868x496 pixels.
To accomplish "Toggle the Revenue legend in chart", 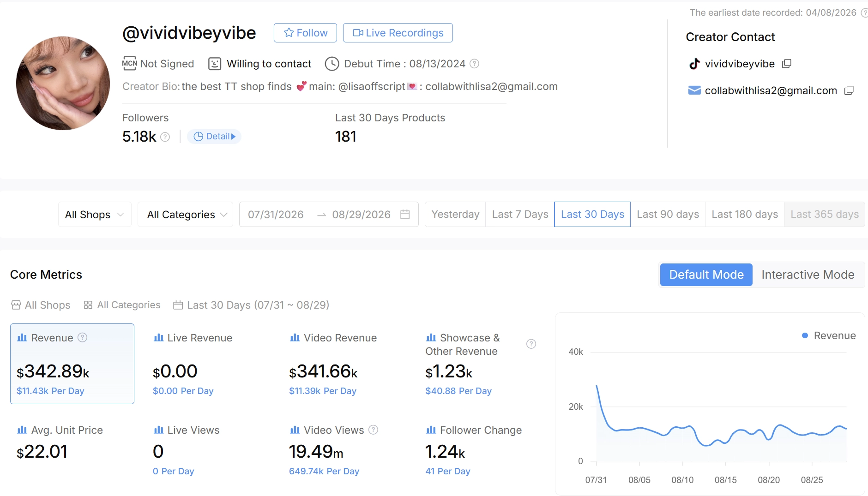I will (829, 335).
